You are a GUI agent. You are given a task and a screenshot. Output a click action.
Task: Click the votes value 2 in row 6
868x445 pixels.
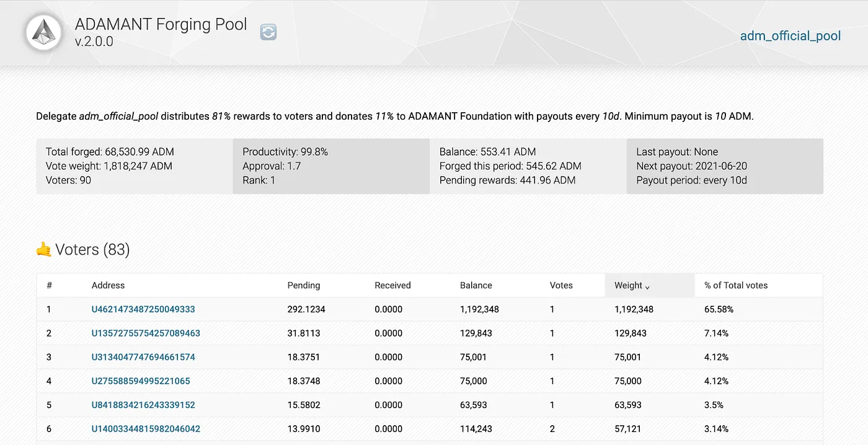[x=552, y=428]
